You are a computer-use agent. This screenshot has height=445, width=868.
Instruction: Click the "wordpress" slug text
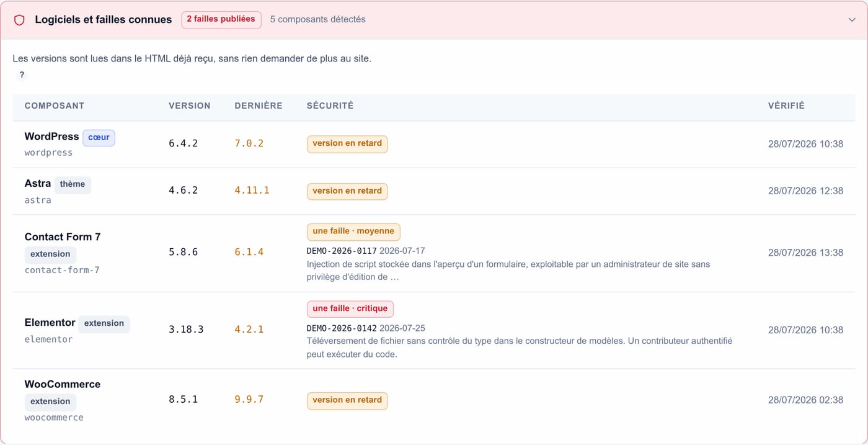tap(48, 153)
